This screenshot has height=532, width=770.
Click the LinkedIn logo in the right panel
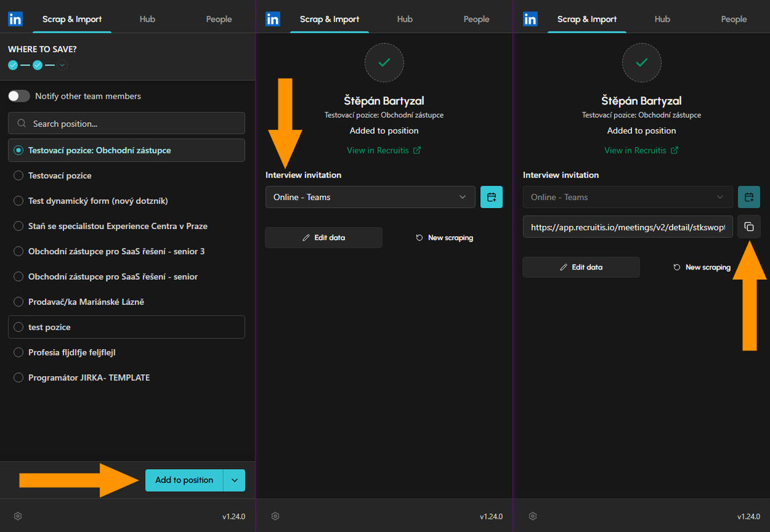[530, 19]
